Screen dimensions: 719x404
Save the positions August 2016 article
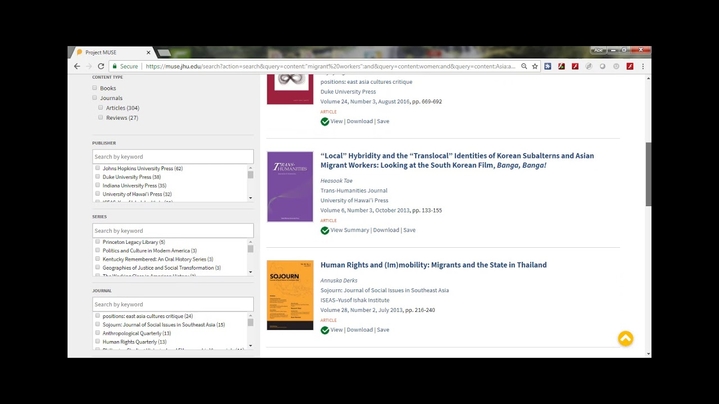383,121
